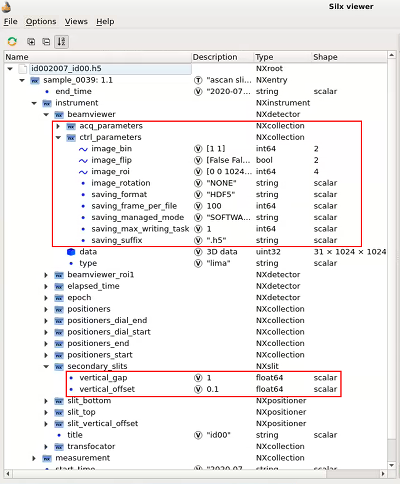This screenshot has height=484, width=400.
Task: Click the collapse all tree icon
Action: coord(46,42)
